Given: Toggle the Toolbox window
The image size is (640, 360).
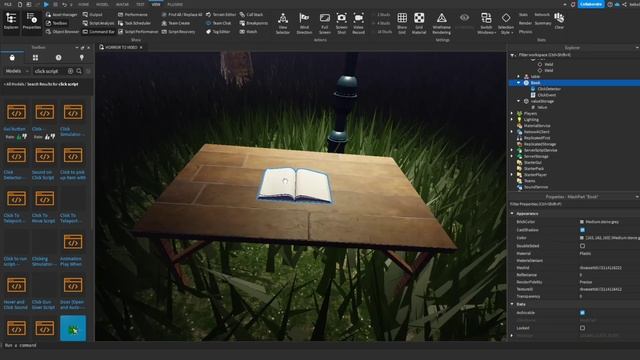Looking at the screenshot, I should pos(56,23).
